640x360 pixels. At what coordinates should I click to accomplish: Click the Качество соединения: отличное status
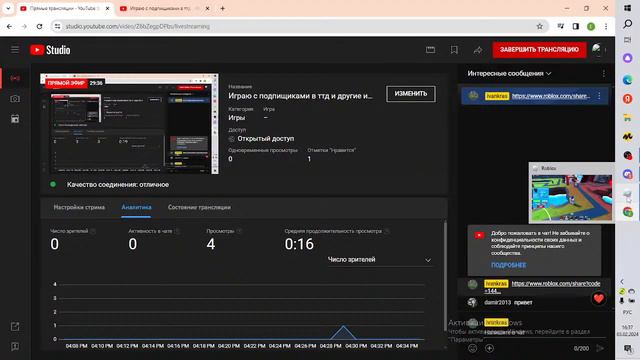(x=118, y=184)
